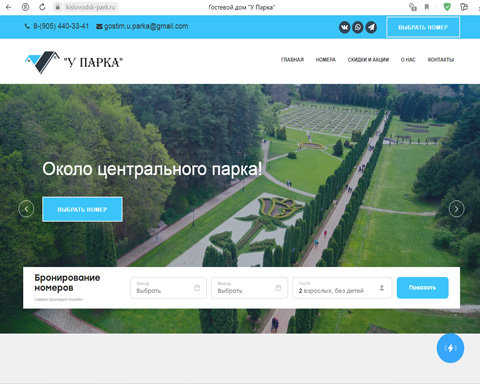Click top bar ВЫБРАТЬ НОМЕР button
Screen dimensions: 480x384
(x=423, y=27)
